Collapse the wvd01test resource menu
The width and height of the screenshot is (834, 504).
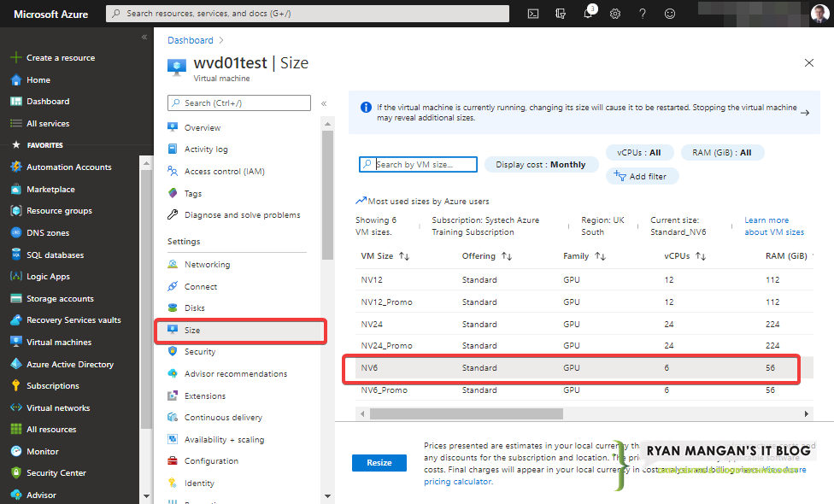pos(324,103)
